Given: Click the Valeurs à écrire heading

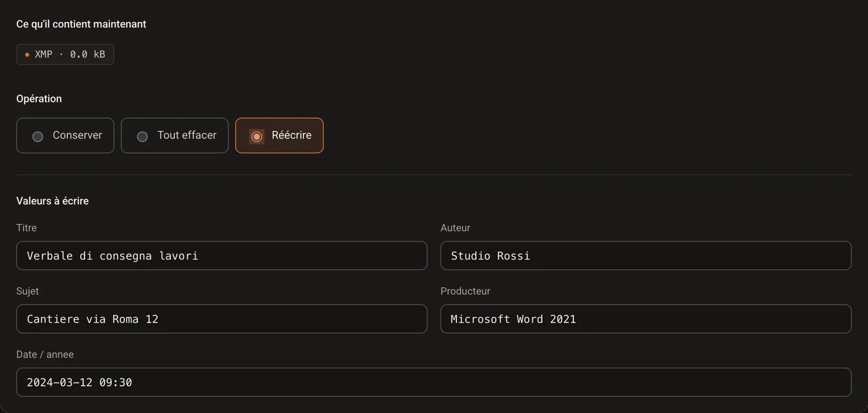Looking at the screenshot, I should 53,201.
